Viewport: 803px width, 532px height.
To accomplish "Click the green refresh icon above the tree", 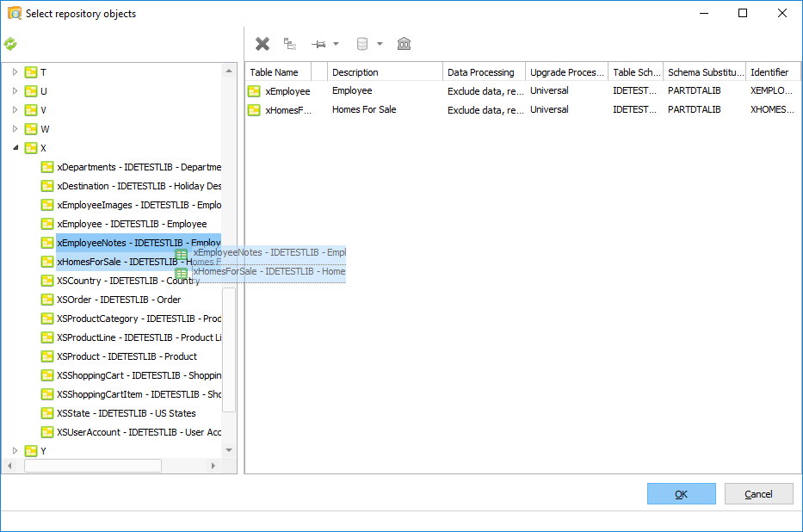I will coord(10,44).
